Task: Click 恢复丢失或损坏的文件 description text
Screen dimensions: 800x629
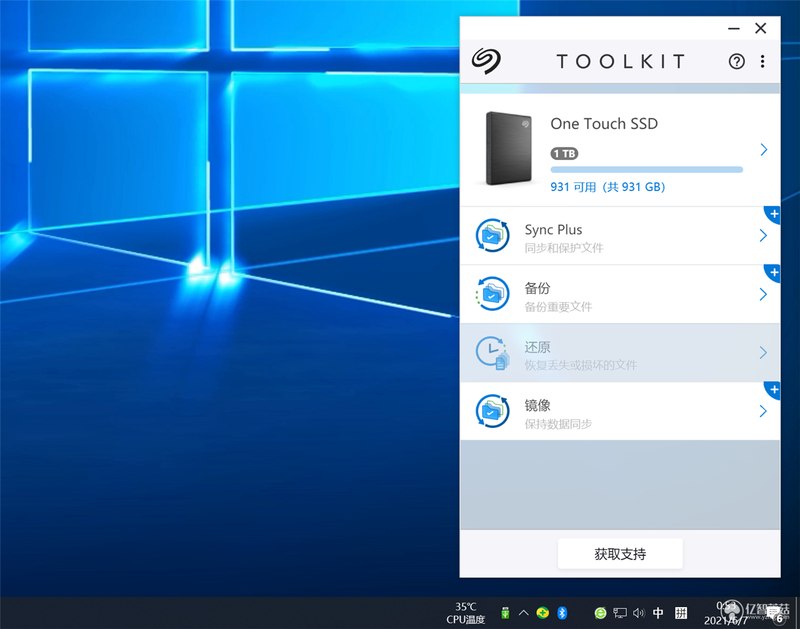Action: tap(581, 365)
